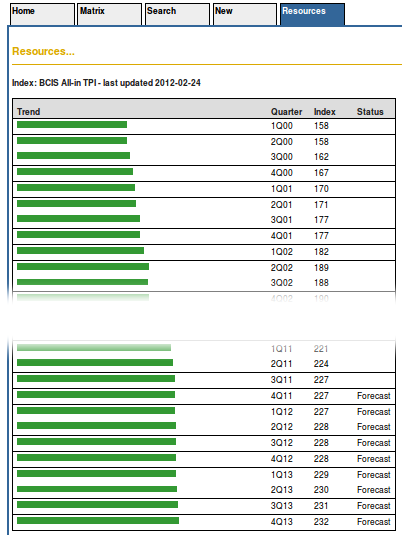Click the index value 171 for 2Q01
The image size is (402, 535).
click(x=321, y=205)
